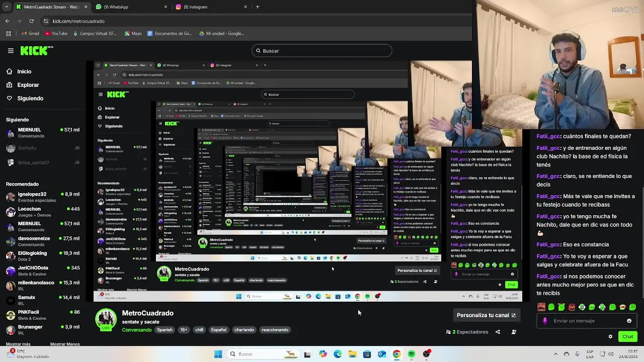Reload the page with the refresh button
The image size is (644, 362).
[x=31, y=21]
